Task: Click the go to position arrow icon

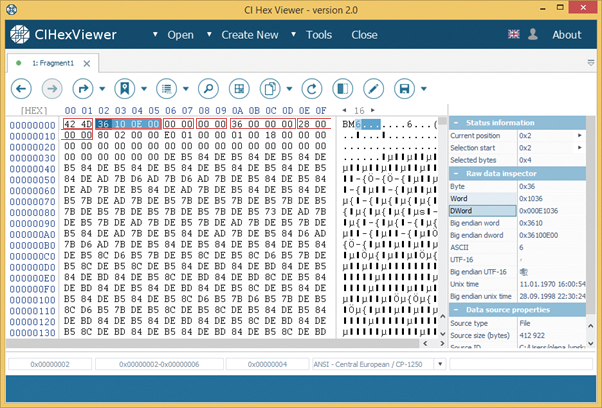Action: [x=82, y=88]
